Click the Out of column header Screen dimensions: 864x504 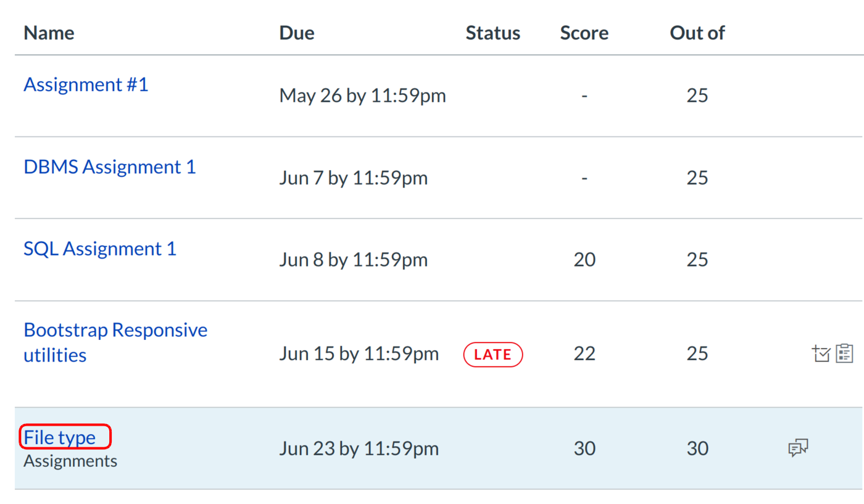pyautogui.click(x=697, y=33)
